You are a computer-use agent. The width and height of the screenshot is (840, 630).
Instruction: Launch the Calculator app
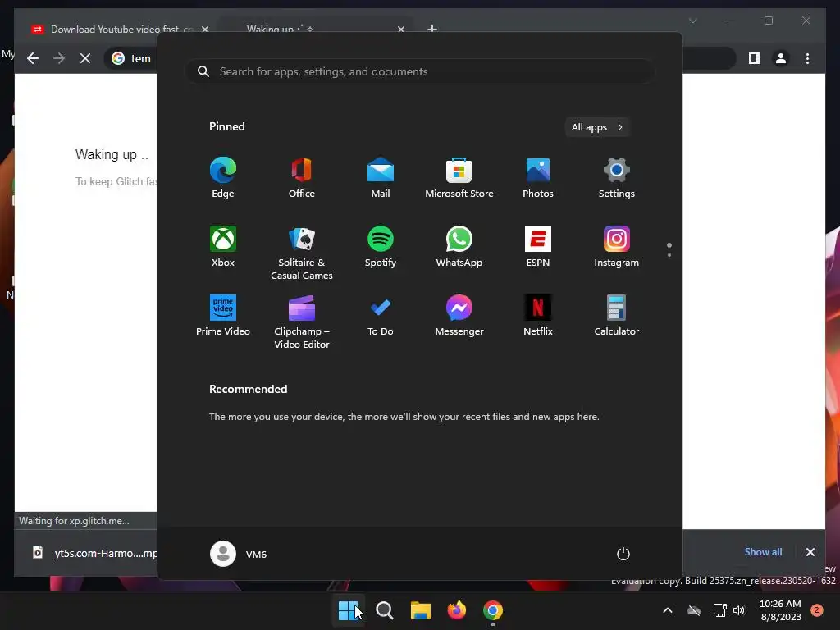point(617,316)
